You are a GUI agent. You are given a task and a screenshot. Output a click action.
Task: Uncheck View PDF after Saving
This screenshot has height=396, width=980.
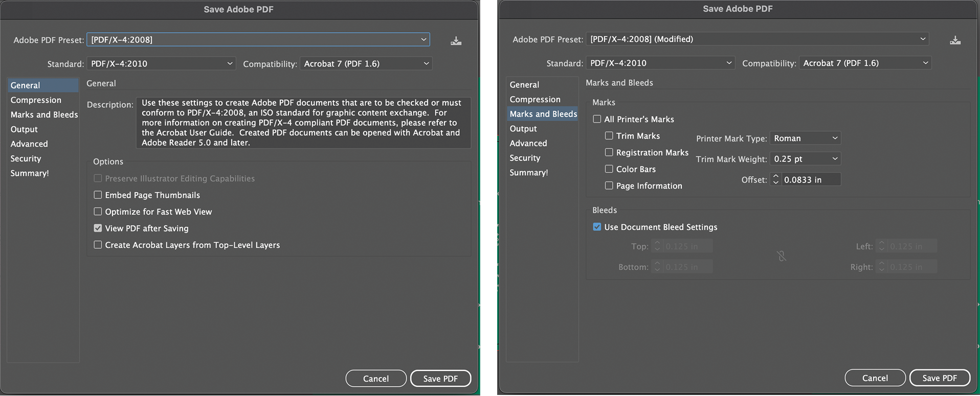coord(98,228)
